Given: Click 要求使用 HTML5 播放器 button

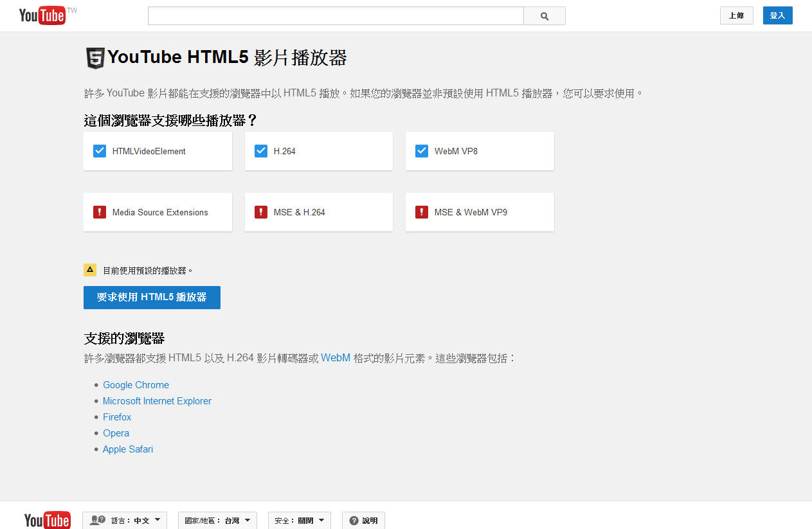Looking at the screenshot, I should [152, 298].
